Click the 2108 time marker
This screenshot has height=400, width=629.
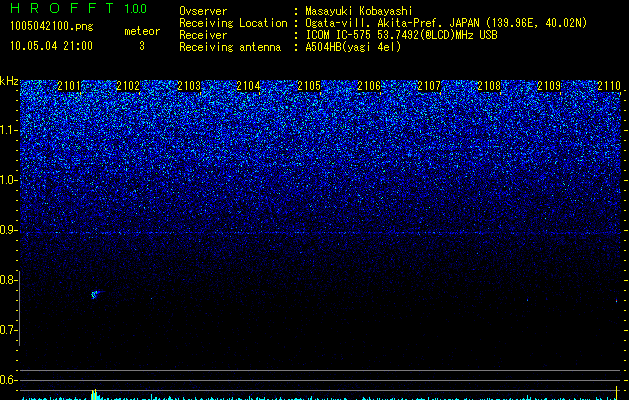pos(489,86)
